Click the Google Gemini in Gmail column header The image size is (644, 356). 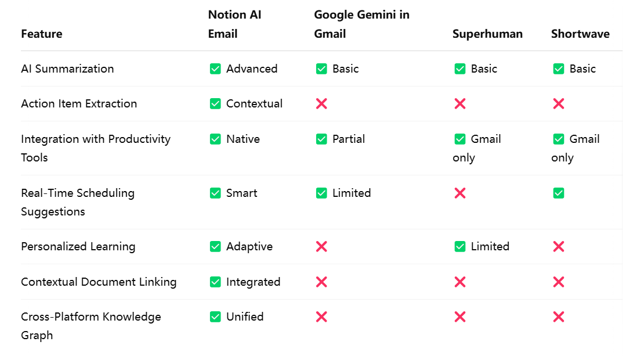tap(361, 24)
